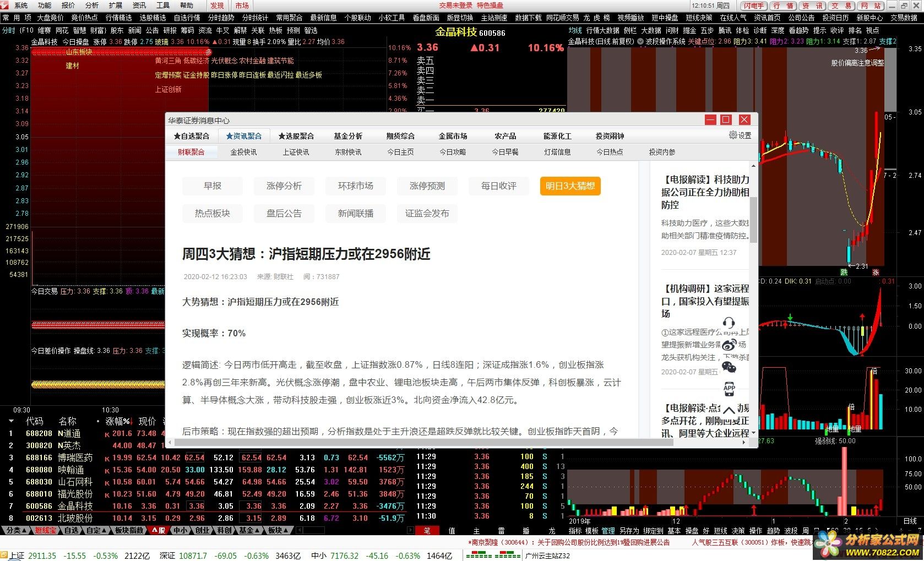
Task: Switch to ★自选聚合 tab
Action: point(192,136)
